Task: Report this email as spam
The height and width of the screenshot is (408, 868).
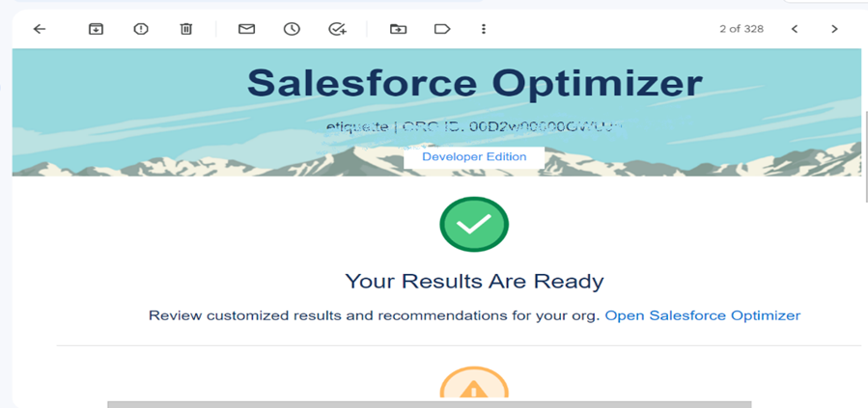Action: pyautogui.click(x=141, y=29)
